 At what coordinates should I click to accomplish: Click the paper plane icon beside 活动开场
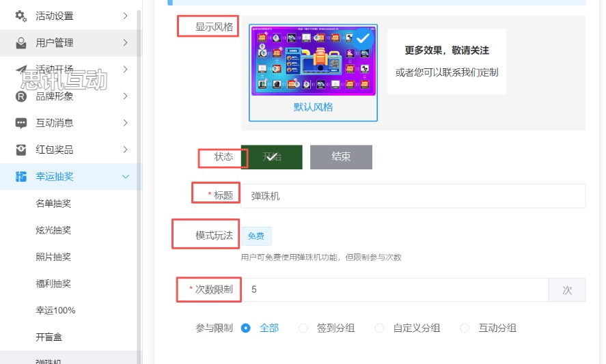tap(21, 69)
